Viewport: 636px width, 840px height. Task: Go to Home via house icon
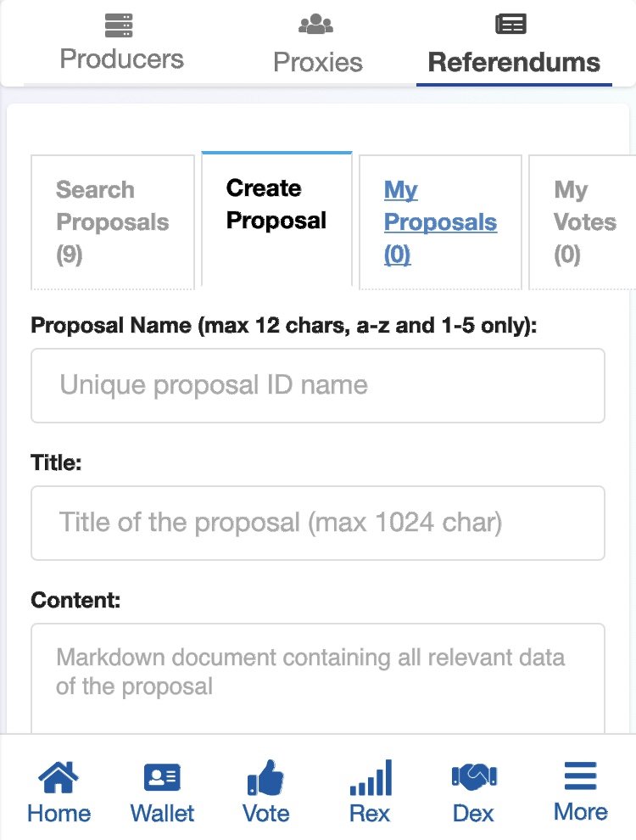click(59, 777)
